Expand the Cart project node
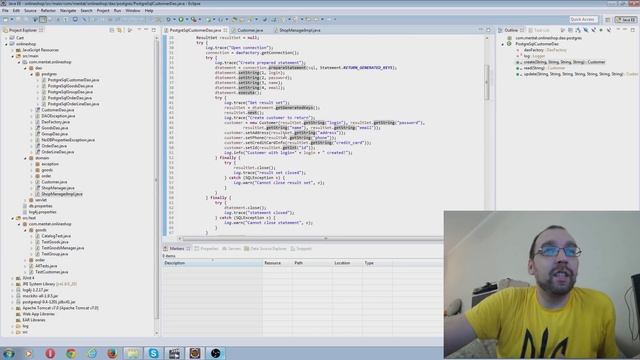The width and height of the screenshot is (640, 360). tap(6, 38)
